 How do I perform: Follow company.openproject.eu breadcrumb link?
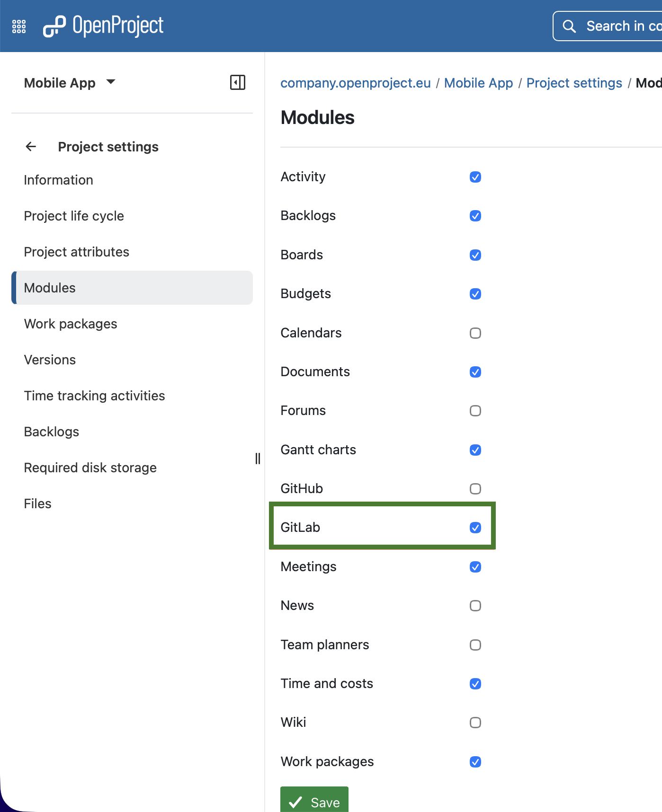pyautogui.click(x=356, y=83)
